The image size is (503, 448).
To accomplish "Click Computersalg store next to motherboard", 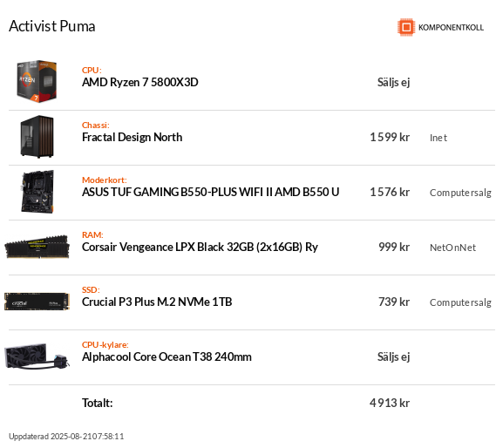I will pyautogui.click(x=460, y=193).
